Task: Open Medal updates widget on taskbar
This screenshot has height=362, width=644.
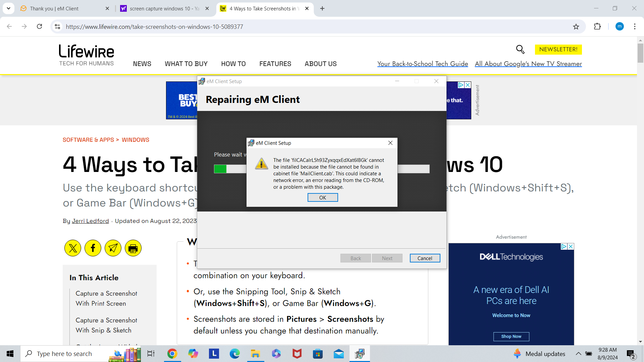Action: tap(539, 354)
